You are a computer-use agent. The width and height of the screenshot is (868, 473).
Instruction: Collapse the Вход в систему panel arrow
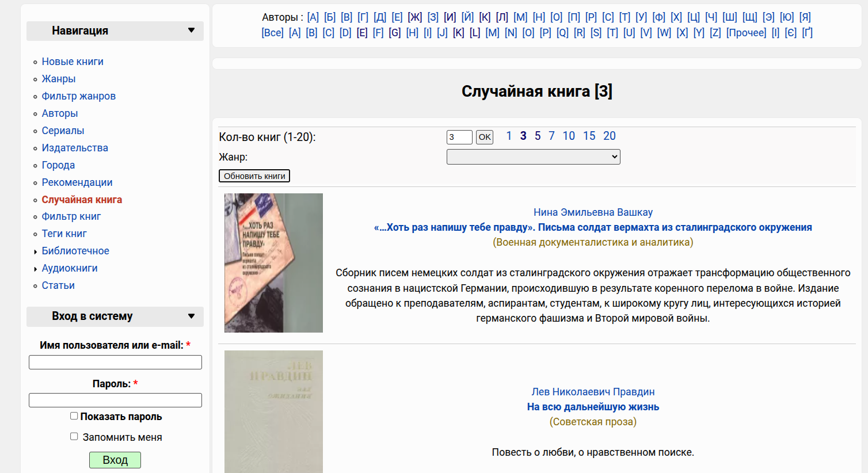[x=191, y=316]
